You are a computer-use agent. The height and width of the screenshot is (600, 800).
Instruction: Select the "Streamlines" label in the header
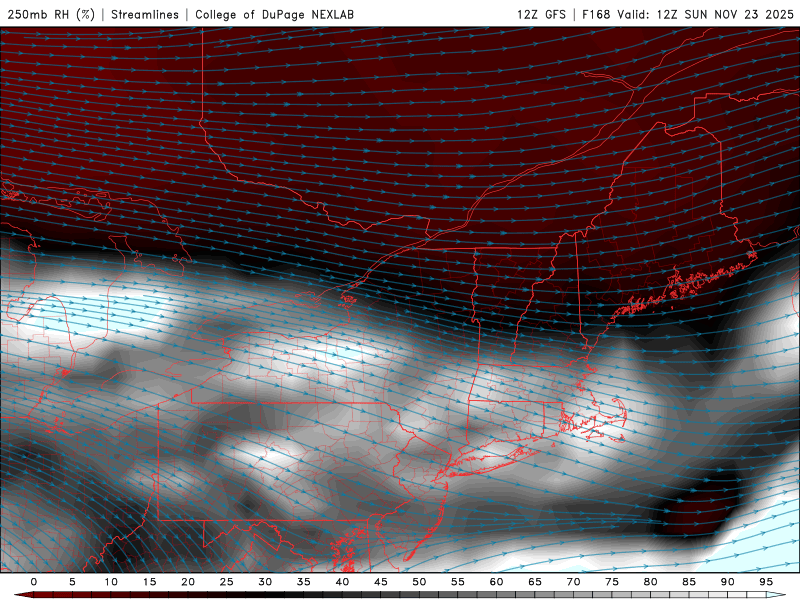[145, 14]
